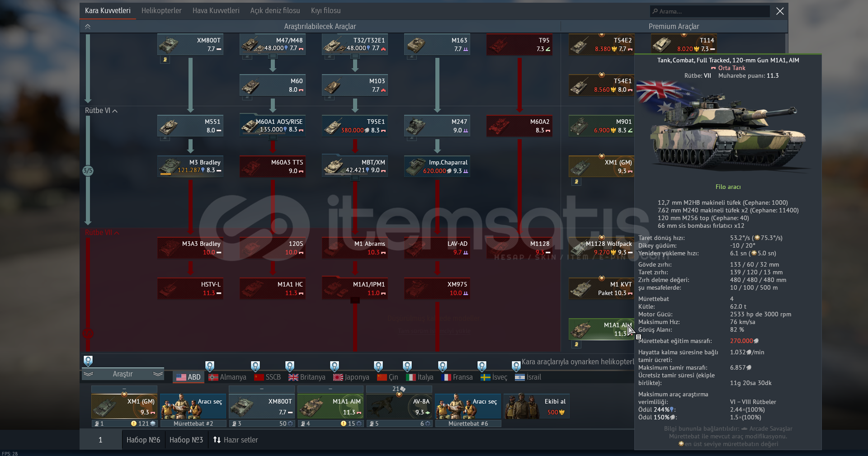The image size is (868, 456).
Task: Choose the İtalya nation tab
Action: [420, 377]
